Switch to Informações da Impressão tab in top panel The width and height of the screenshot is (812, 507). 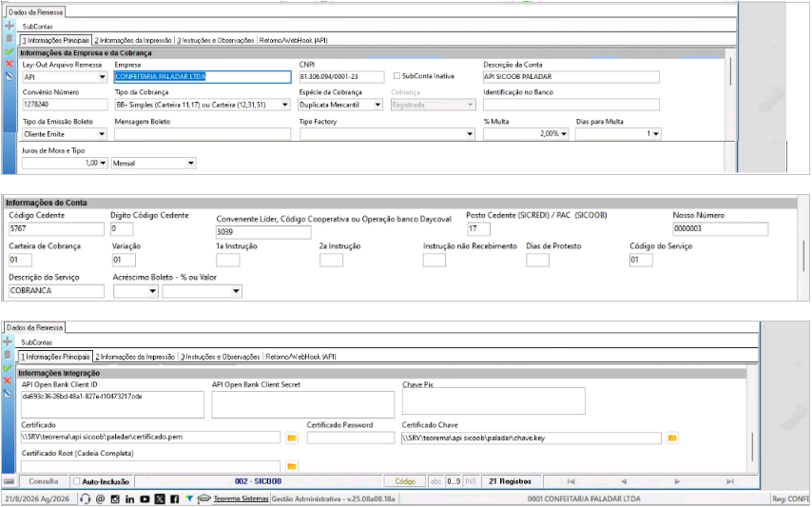132,40
